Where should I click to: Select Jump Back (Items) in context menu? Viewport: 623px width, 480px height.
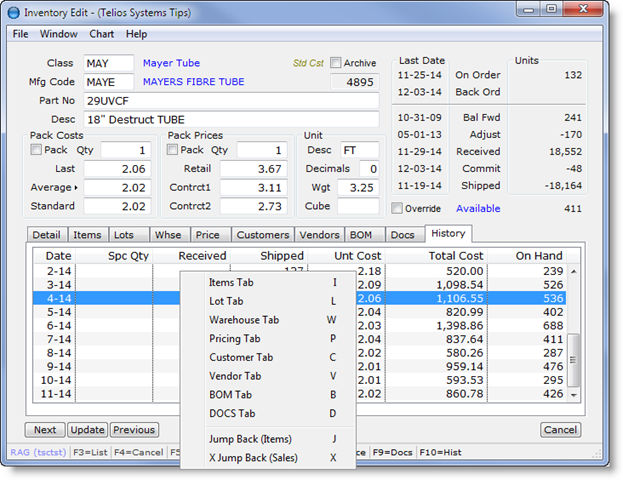pyautogui.click(x=252, y=439)
